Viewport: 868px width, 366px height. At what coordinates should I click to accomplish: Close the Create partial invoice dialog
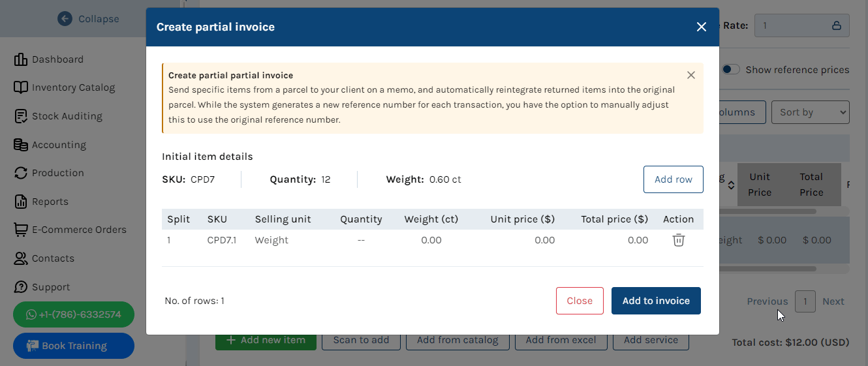tap(702, 27)
